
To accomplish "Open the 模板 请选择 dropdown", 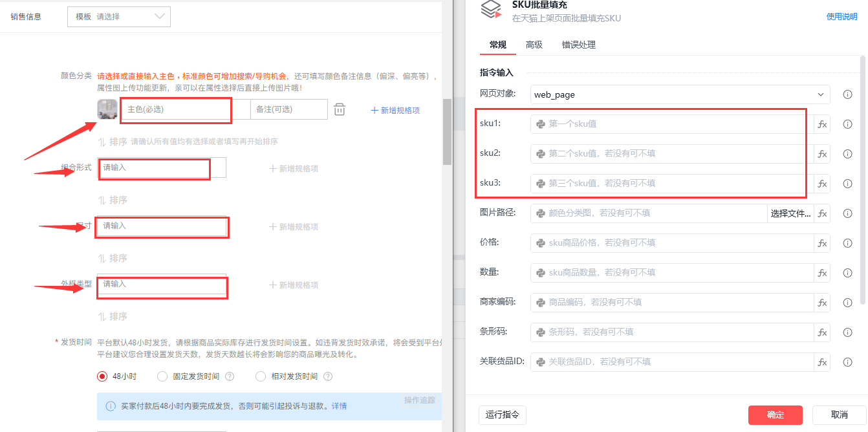I will tap(119, 17).
